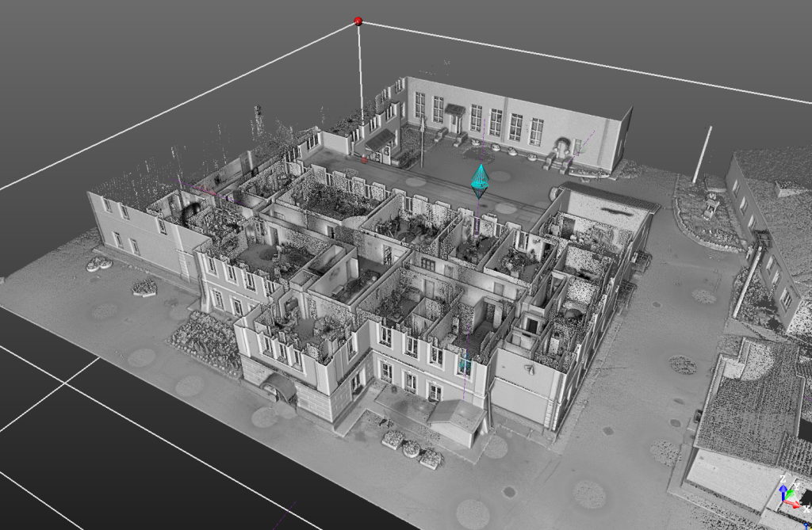Viewport: 812px width, 530px height.
Task: Select the small red sphere at the box base
Action: (x=364, y=159)
